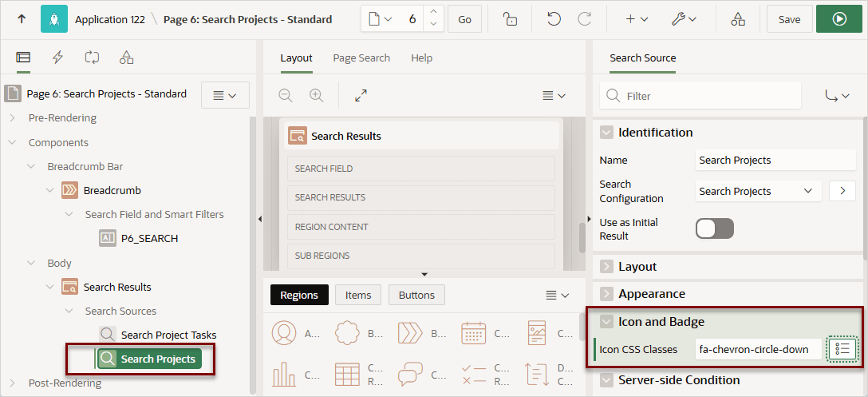868x397 pixels.
Task: Select the Search Projects tree node
Action: coord(149,359)
